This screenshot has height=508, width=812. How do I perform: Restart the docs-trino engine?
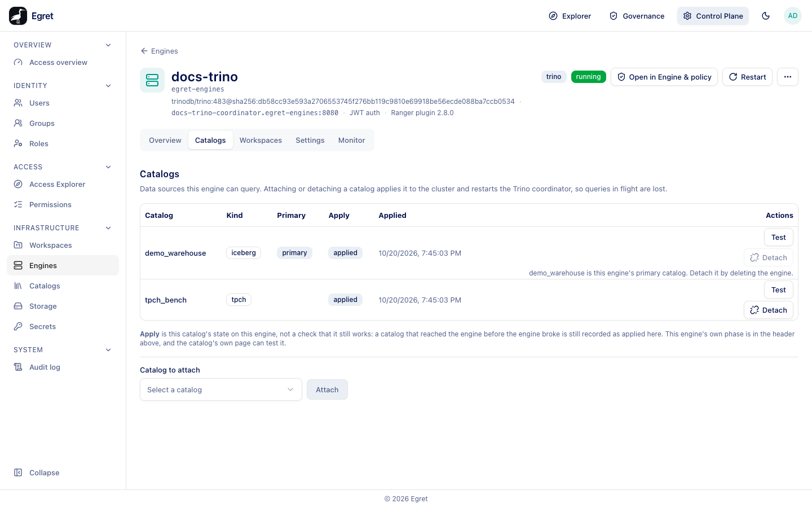[x=747, y=77]
